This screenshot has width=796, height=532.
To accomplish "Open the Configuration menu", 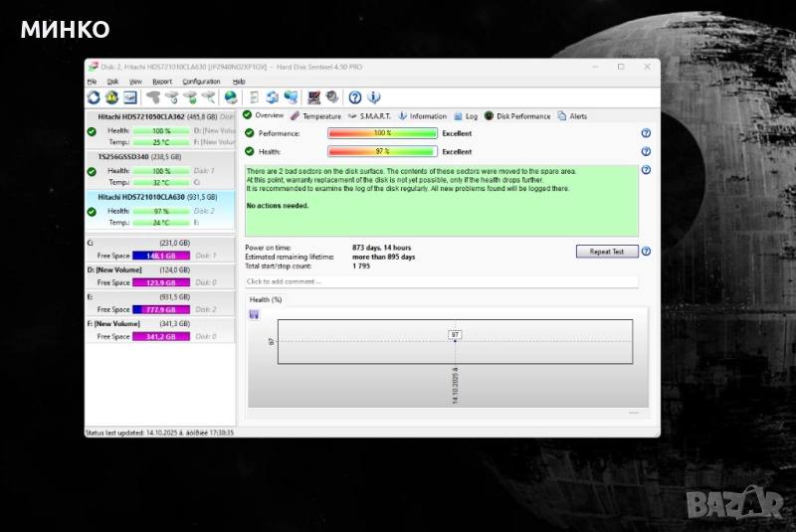I will pos(201,82).
